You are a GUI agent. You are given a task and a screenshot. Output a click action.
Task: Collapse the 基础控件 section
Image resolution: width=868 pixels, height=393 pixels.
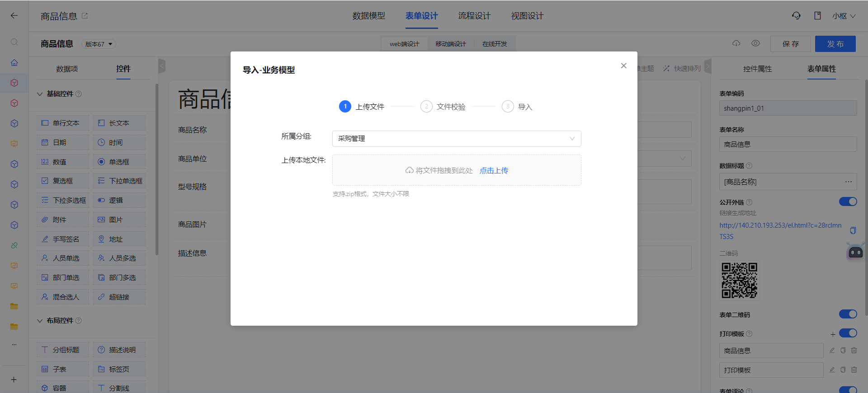point(40,94)
